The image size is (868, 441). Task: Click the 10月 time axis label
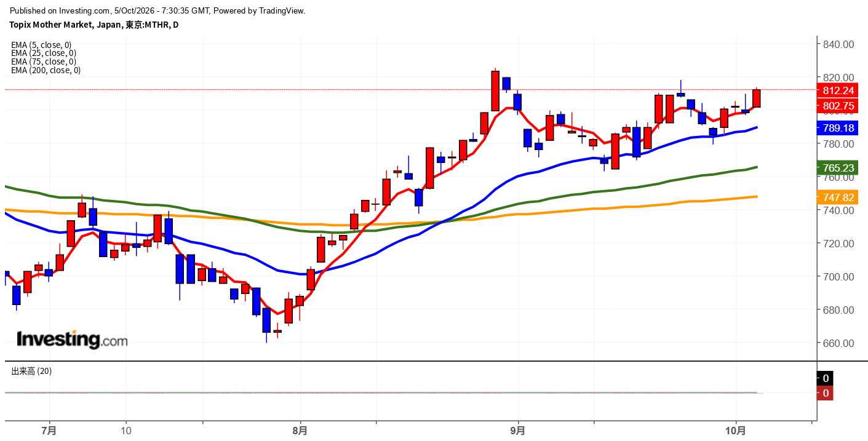tap(736, 431)
